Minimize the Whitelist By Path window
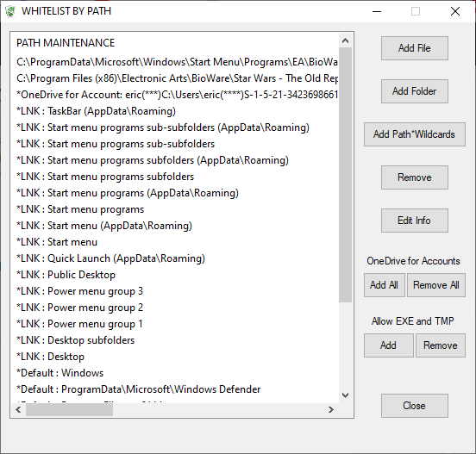 (x=377, y=11)
